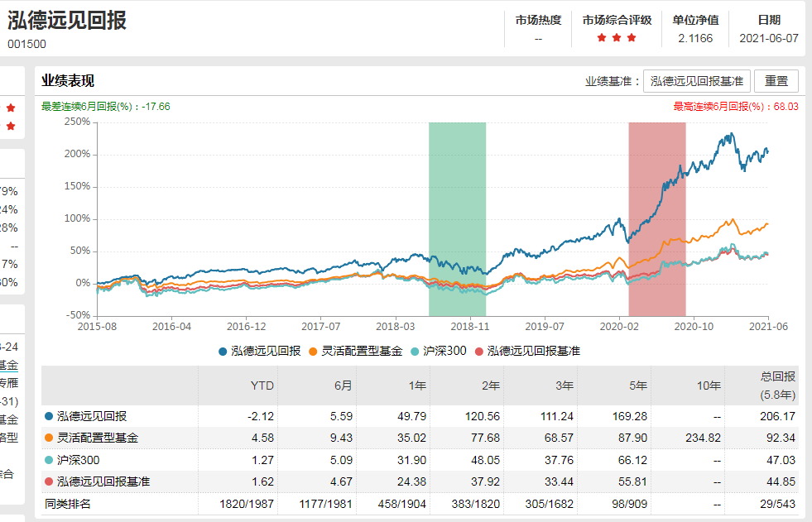Click the blue dot in 泓德远见回报 table row
The width and height of the screenshot is (812, 522).
(49, 416)
